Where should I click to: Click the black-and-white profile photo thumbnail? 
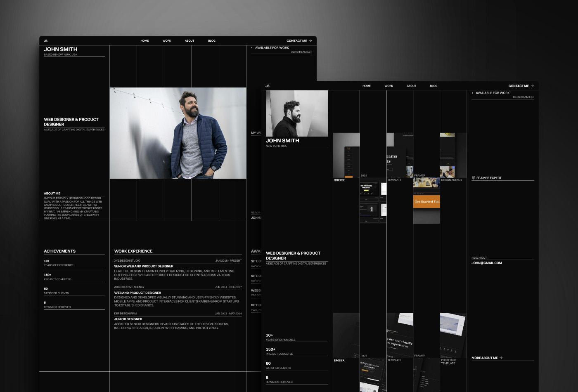tap(297, 113)
